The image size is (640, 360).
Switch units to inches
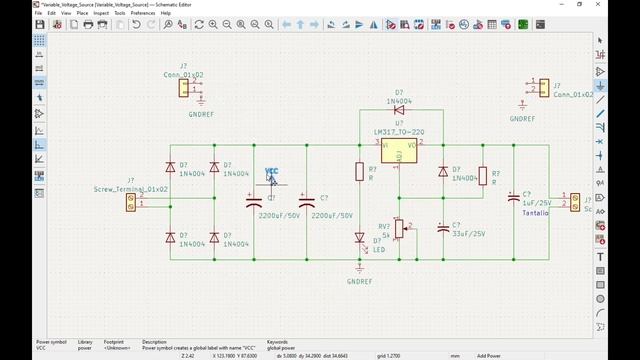tap(39, 54)
